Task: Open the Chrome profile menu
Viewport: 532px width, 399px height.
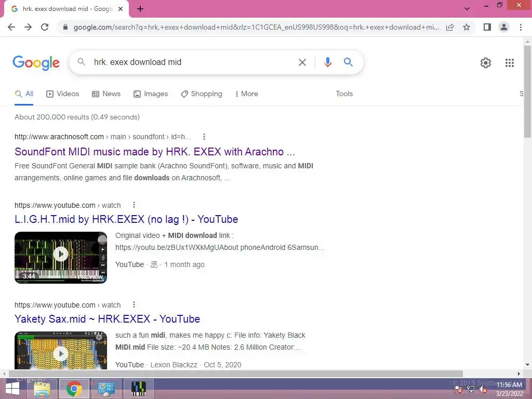Action: [504, 27]
